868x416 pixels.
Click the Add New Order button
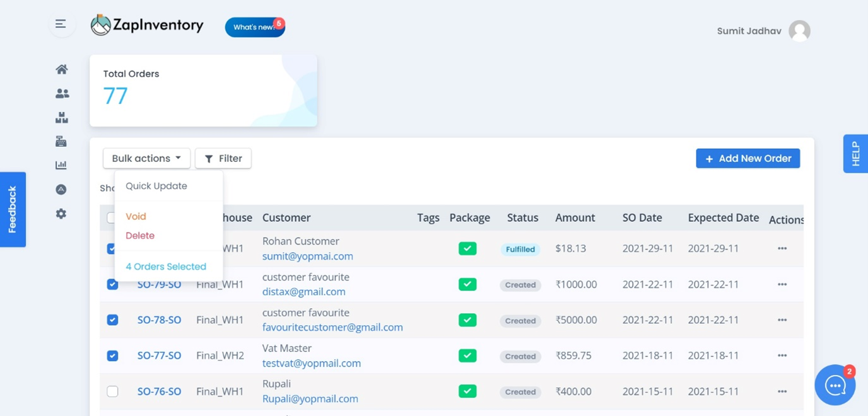coord(748,158)
